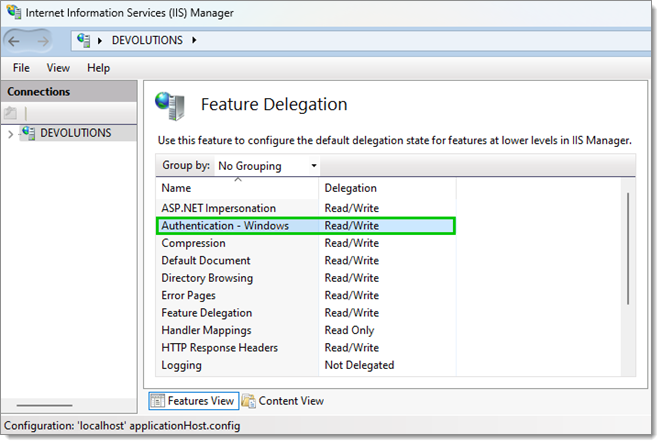
Task: Open the Help menu
Action: coord(98,68)
